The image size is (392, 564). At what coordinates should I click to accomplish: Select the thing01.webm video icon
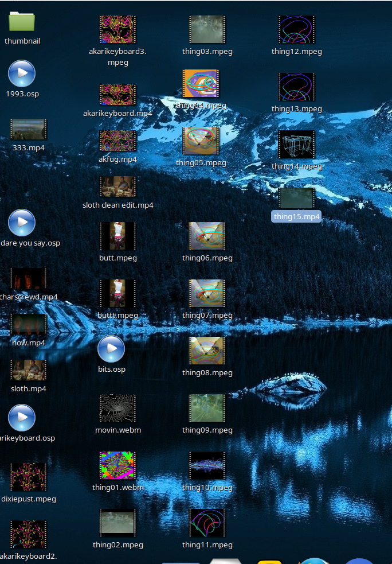[118, 465]
